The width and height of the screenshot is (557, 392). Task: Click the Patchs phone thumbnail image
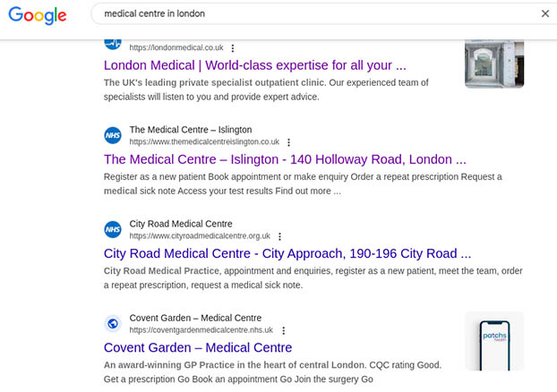(x=494, y=341)
